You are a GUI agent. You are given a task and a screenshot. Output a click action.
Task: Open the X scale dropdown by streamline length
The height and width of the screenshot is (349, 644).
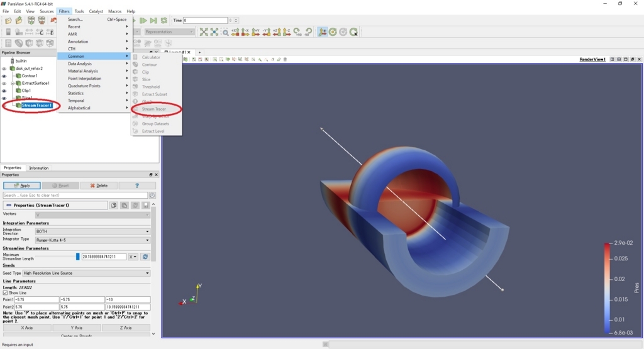point(133,257)
